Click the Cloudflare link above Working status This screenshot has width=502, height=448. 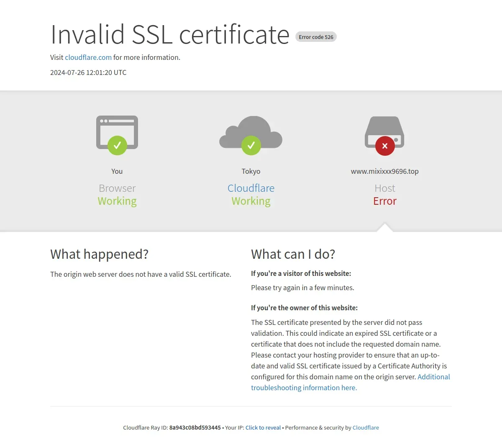[251, 188]
